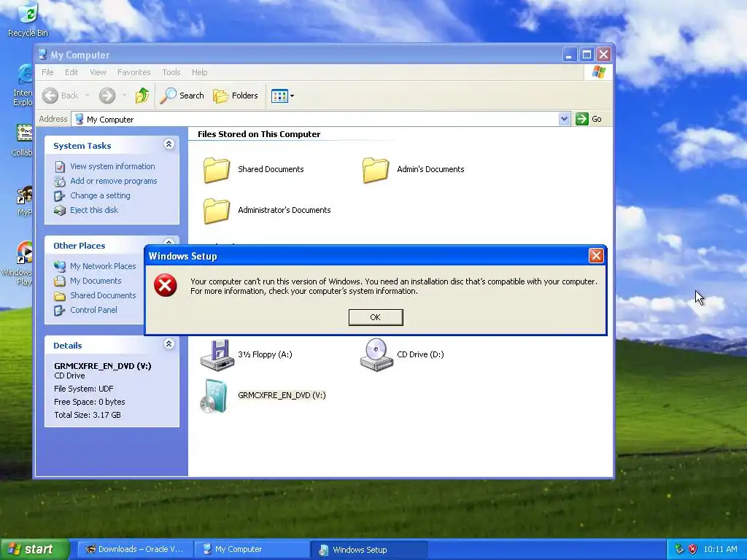This screenshot has width=747, height=560.
Task: Select the CD Drive (D:) icon
Action: (376, 355)
